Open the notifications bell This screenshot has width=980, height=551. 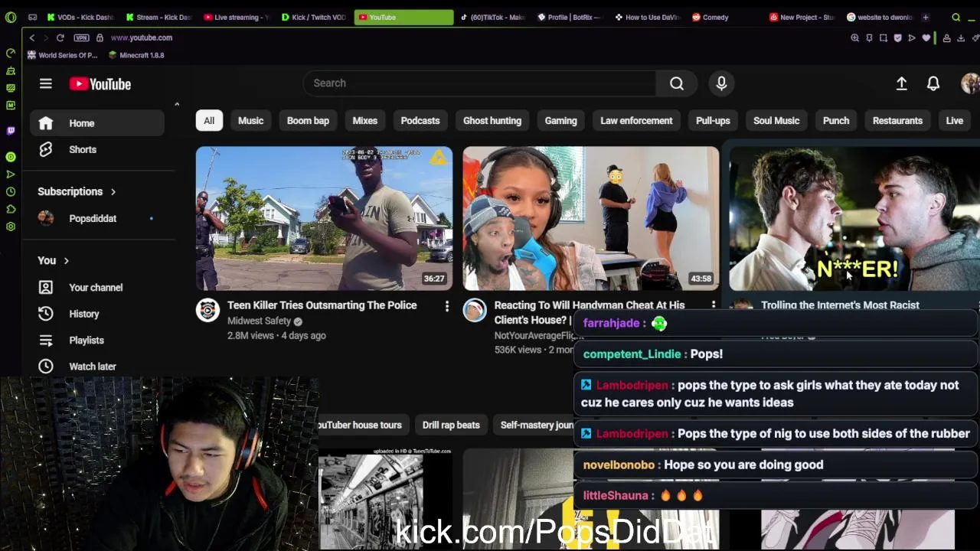point(933,84)
